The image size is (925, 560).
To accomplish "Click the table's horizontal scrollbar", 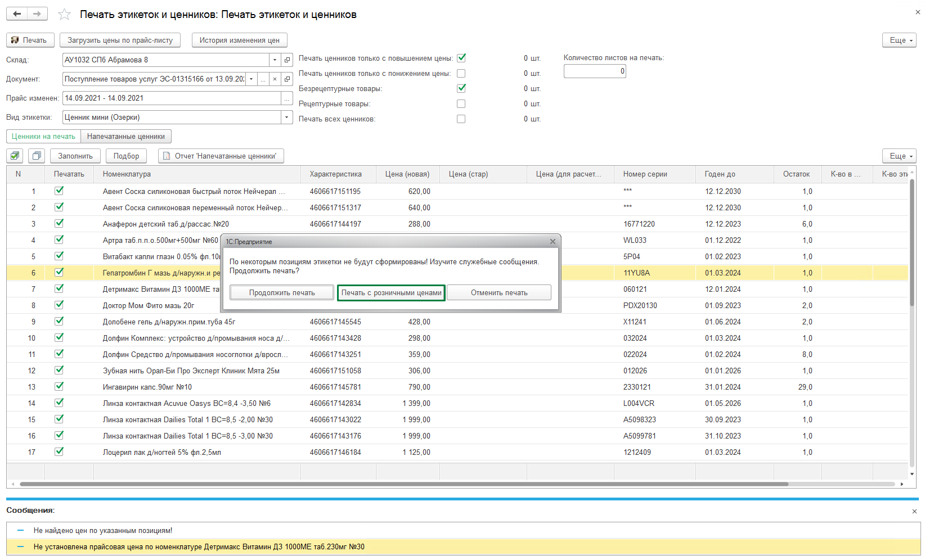I will click(403, 484).
